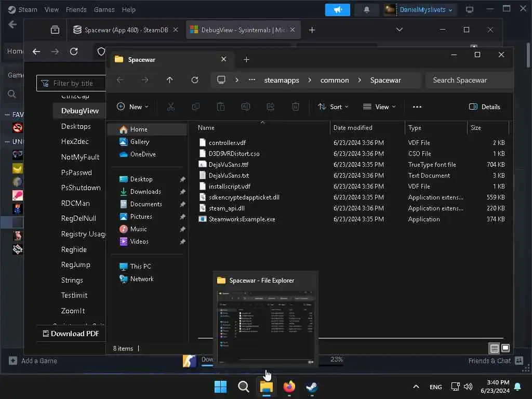Click the Copy icon in Explorer toolbar
Image resolution: width=532 pixels, height=399 pixels.
tap(196, 107)
